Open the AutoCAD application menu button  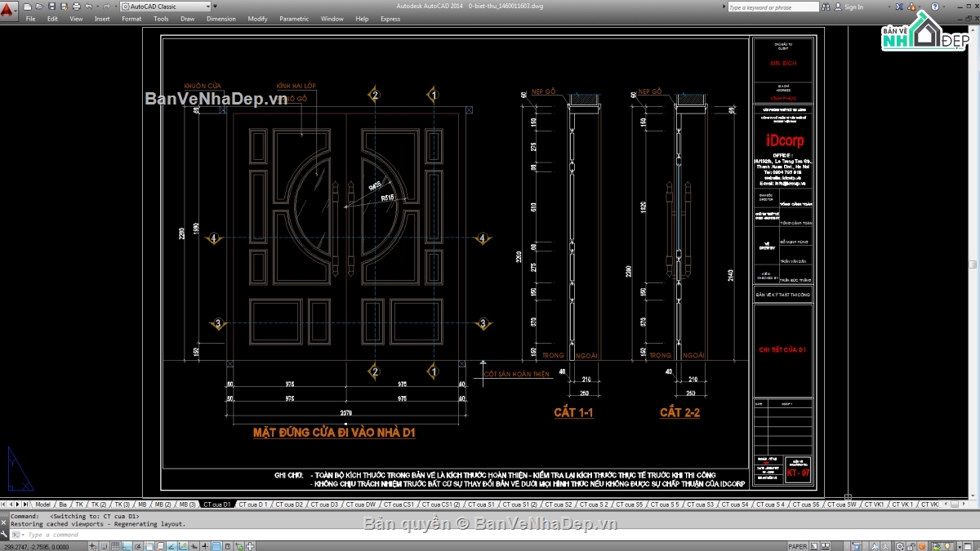8,9
